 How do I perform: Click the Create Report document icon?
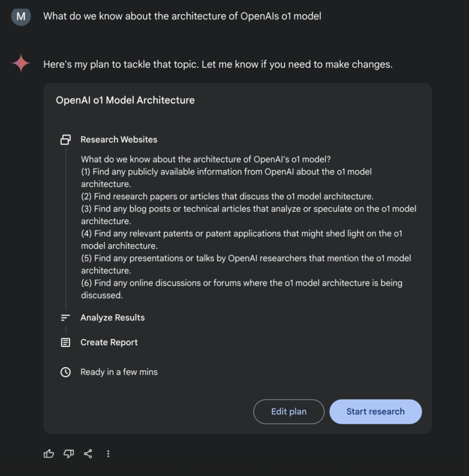click(x=66, y=343)
